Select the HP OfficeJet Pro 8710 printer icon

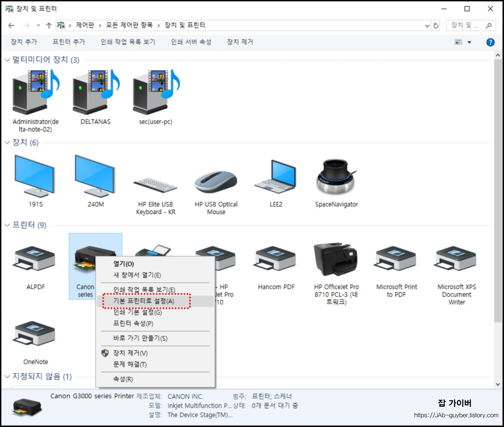(x=336, y=259)
